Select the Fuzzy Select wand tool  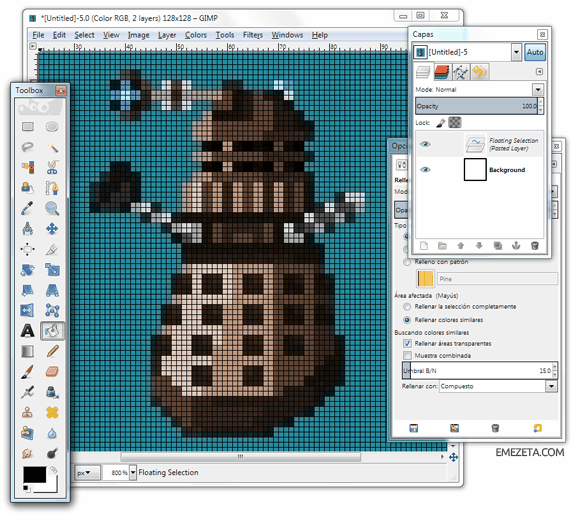coord(52,147)
